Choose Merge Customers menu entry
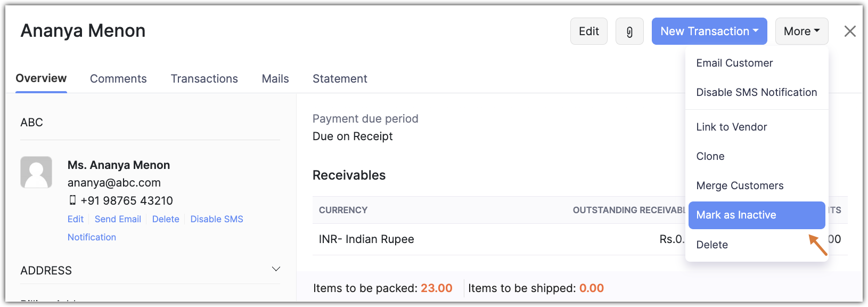 pyautogui.click(x=740, y=185)
